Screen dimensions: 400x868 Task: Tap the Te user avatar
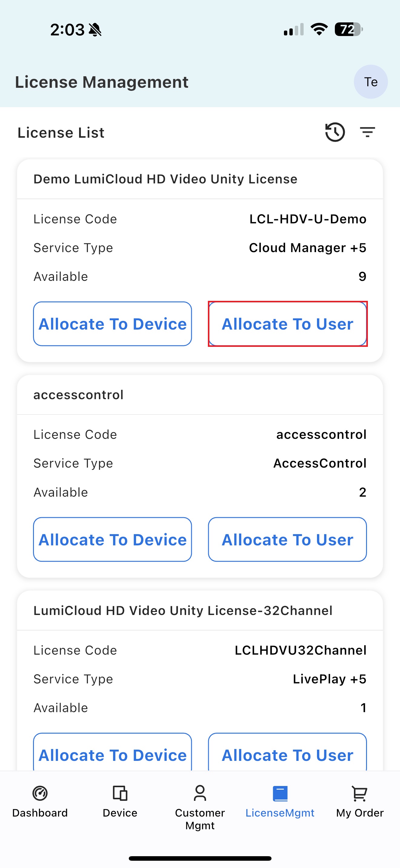click(x=370, y=82)
